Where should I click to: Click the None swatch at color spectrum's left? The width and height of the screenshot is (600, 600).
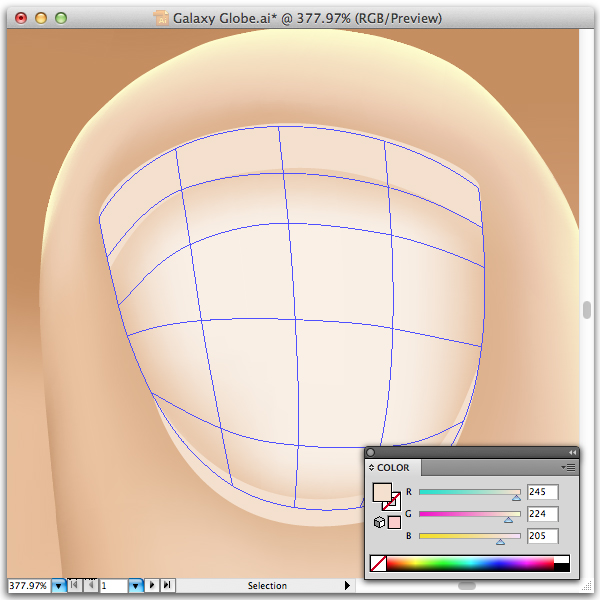[378, 564]
